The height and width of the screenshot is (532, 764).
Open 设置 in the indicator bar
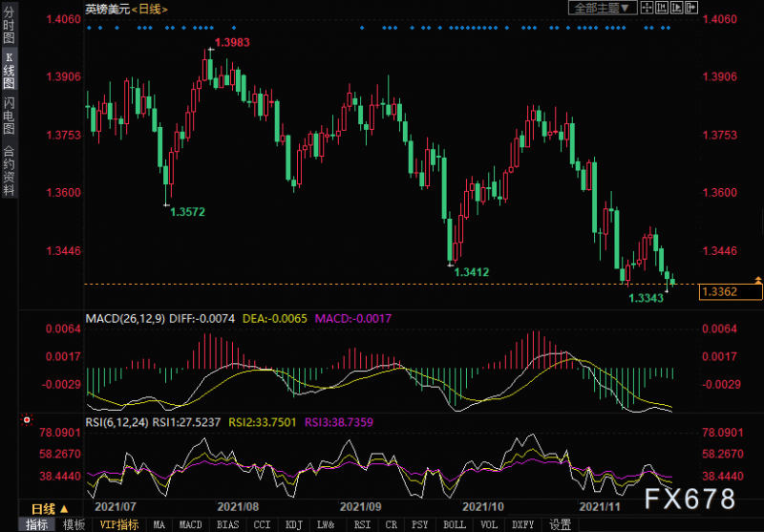pos(560,524)
